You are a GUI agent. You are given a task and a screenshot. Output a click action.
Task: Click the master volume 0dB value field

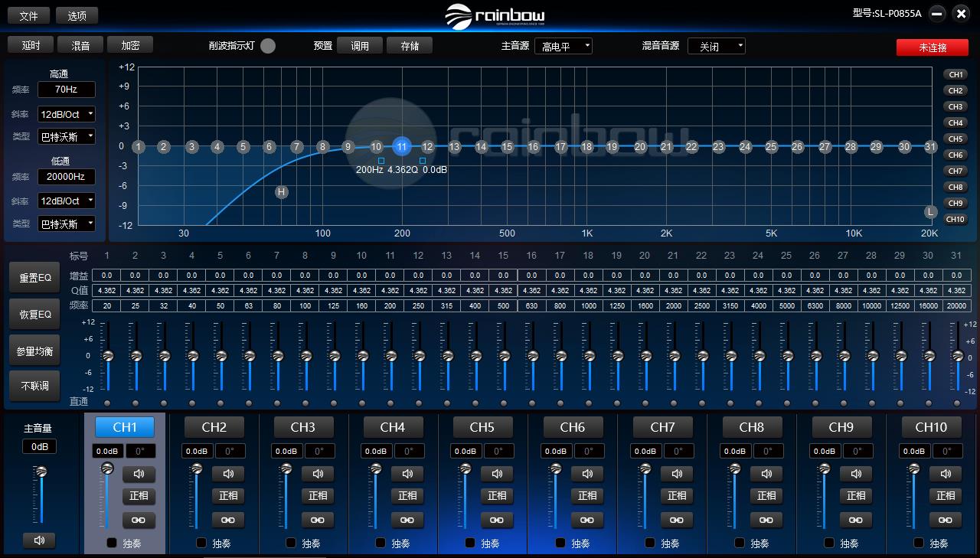point(39,446)
